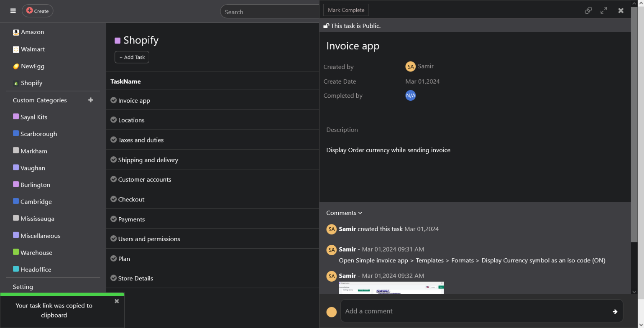Screen dimensions: 644x328
Task: Mark the Checkout task checkbox
Action: pos(113,199)
